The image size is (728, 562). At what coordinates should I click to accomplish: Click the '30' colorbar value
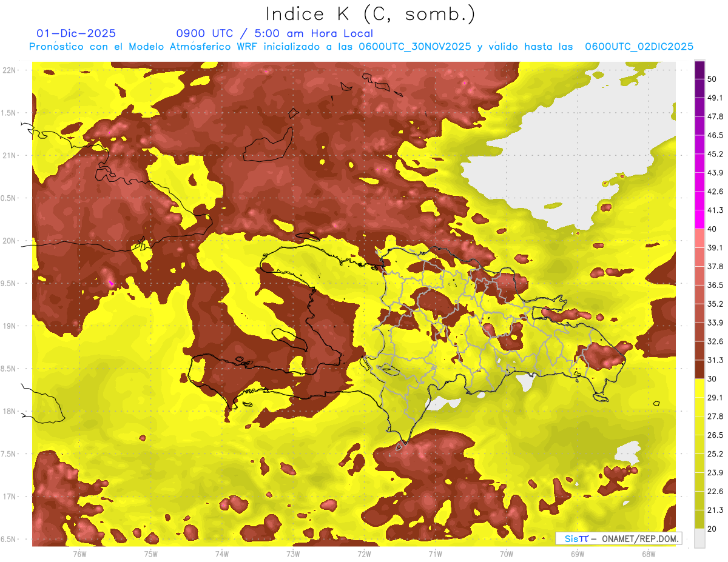click(x=712, y=379)
